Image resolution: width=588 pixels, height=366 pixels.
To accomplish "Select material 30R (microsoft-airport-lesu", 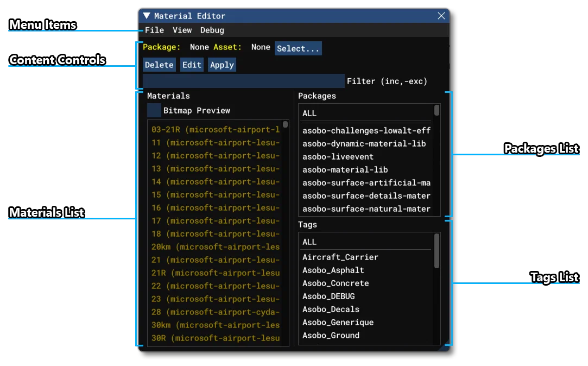I will 216,338.
